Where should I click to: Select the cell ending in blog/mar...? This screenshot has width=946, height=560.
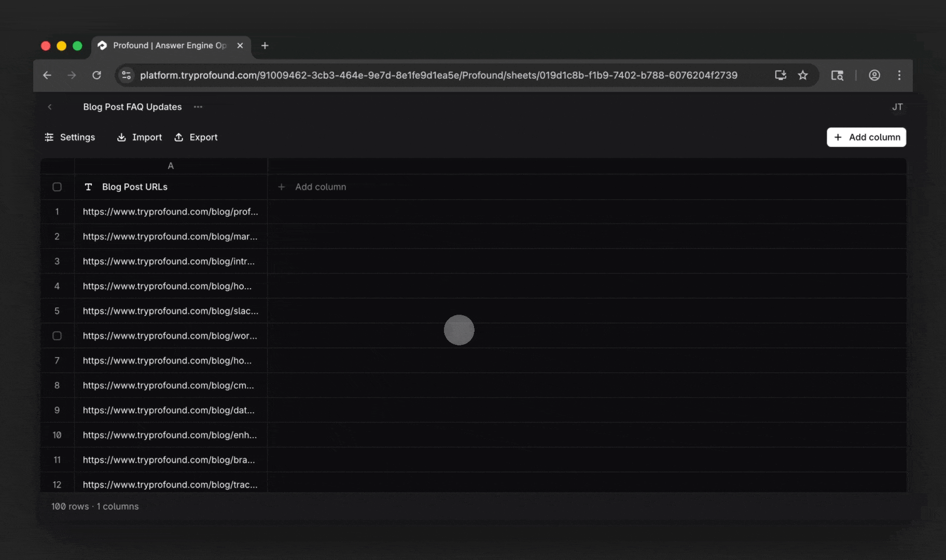[x=171, y=236]
